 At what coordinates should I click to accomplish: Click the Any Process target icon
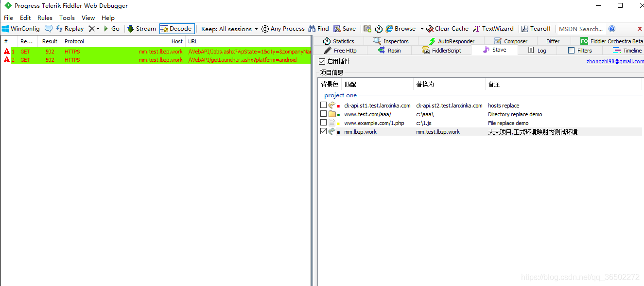(x=265, y=29)
